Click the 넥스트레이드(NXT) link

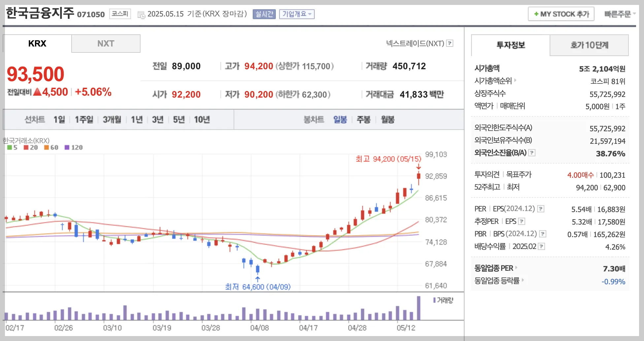[415, 43]
